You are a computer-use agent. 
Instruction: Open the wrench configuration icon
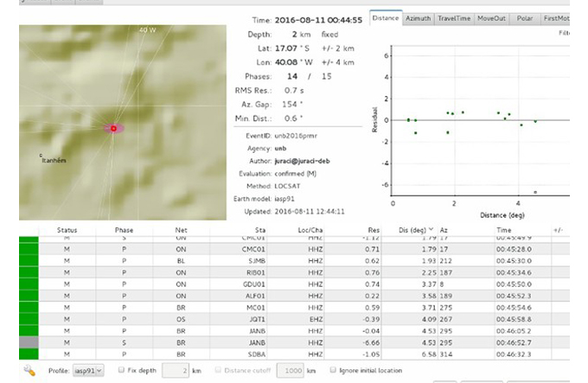(29, 371)
